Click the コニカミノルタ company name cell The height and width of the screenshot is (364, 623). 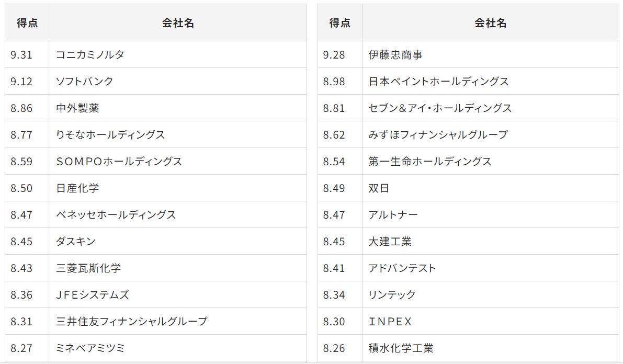(90, 54)
